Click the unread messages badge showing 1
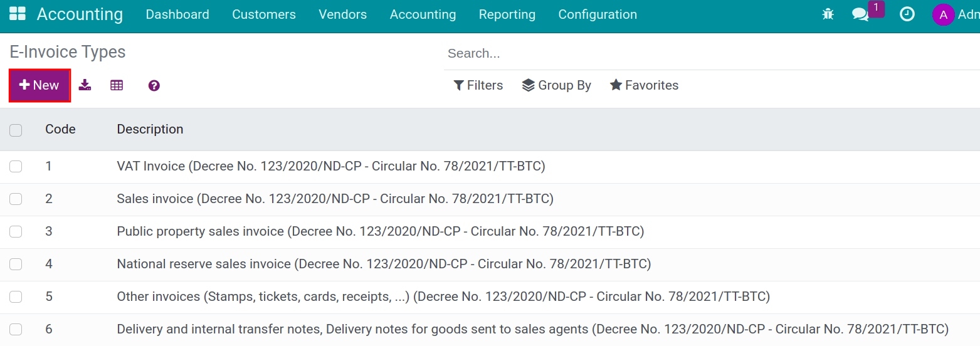The width and height of the screenshot is (980, 346). click(877, 9)
